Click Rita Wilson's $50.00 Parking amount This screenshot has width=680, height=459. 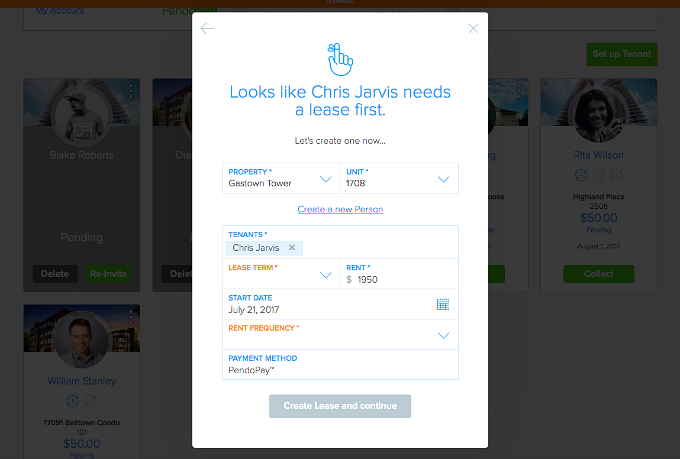coord(598,218)
